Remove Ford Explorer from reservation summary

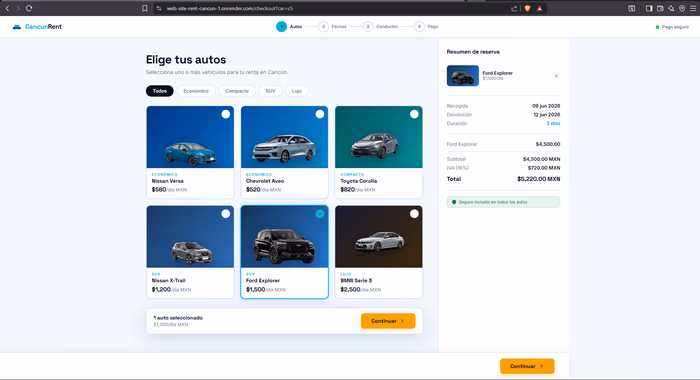pos(556,76)
